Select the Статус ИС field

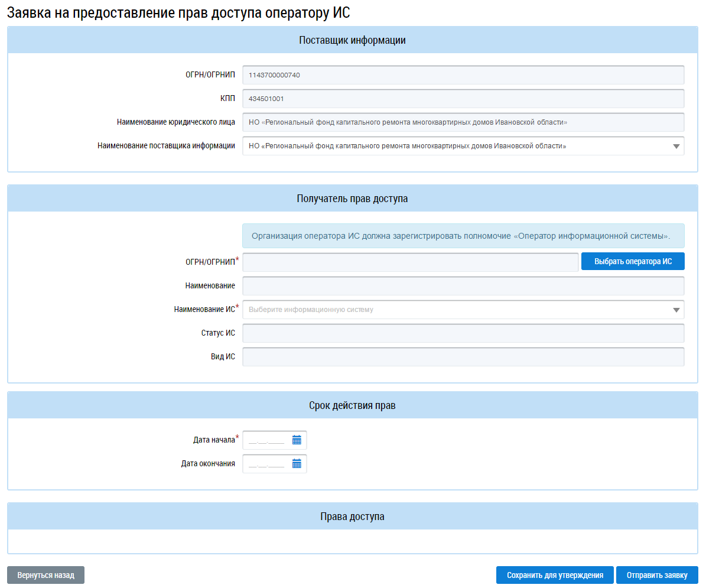[x=463, y=333]
